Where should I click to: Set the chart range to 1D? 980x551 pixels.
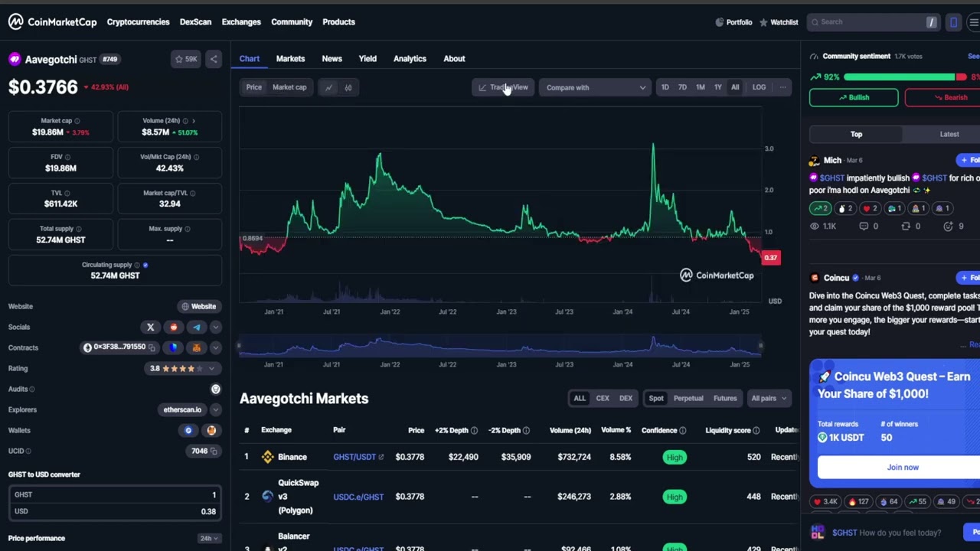click(665, 87)
